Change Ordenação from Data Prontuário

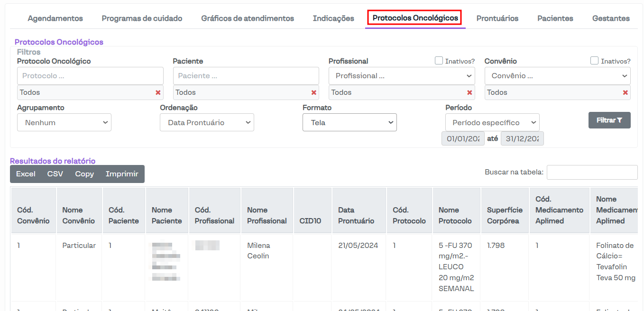pos(207,122)
